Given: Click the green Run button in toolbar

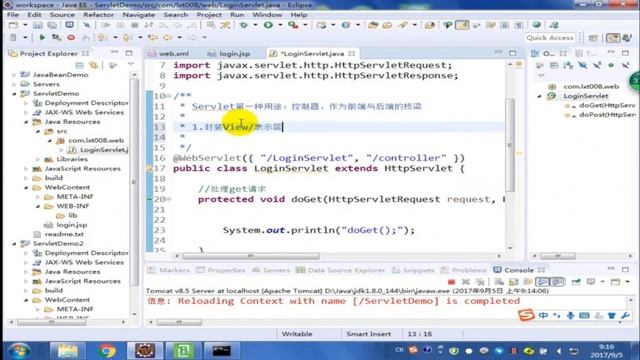Looking at the screenshot, I should point(268,25).
